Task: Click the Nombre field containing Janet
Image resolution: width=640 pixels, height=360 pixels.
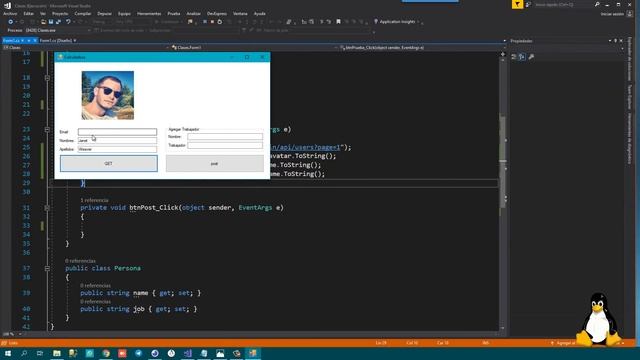Action: point(117,140)
